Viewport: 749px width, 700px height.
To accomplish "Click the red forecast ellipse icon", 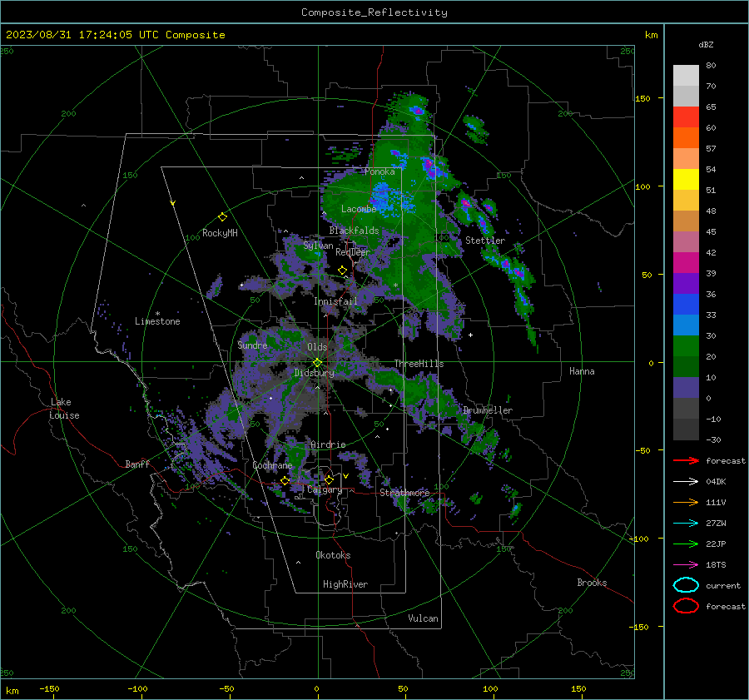I will (686, 606).
